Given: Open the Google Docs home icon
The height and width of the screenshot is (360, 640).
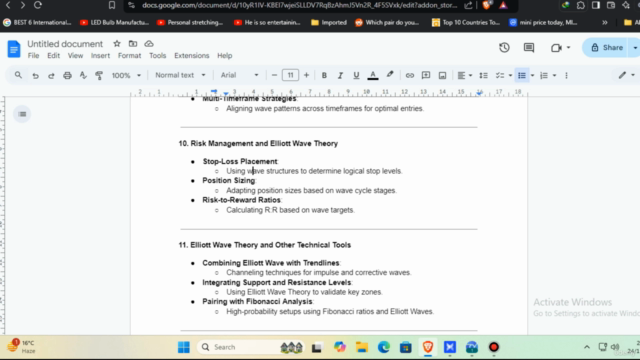Looking at the screenshot, I should (x=14, y=49).
